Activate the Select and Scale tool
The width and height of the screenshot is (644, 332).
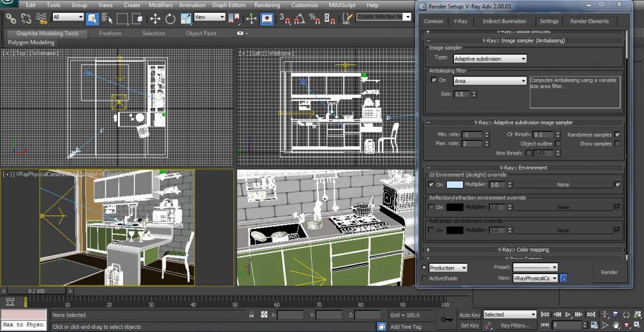[x=186, y=18]
